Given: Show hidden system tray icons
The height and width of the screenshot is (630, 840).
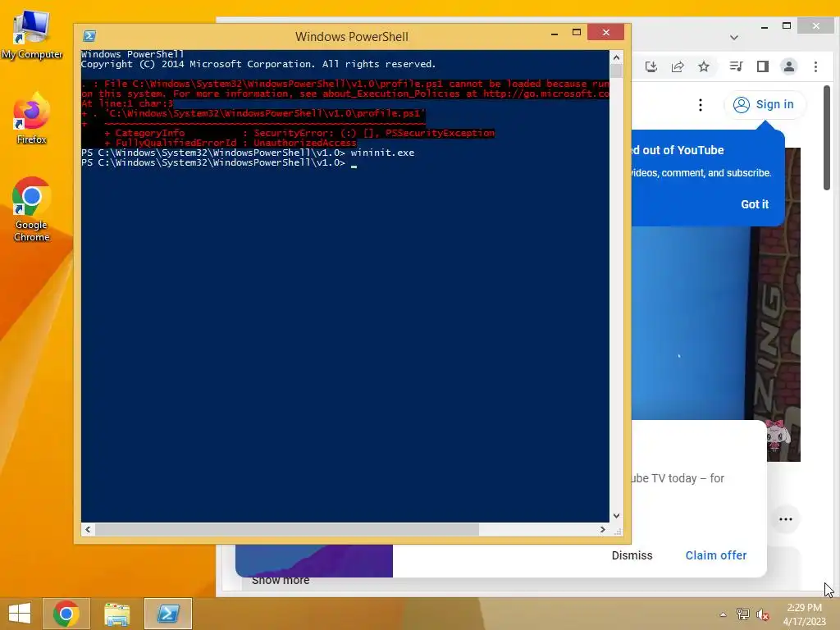Looking at the screenshot, I should (724, 615).
